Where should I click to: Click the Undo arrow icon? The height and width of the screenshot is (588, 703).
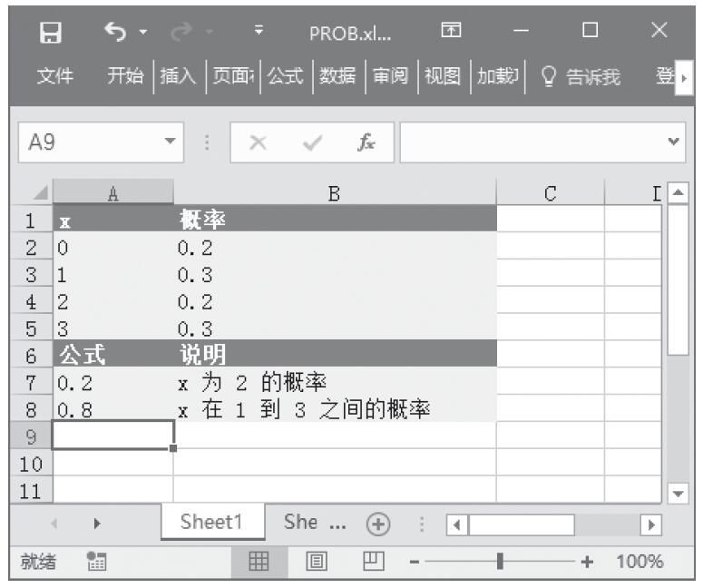tap(113, 34)
